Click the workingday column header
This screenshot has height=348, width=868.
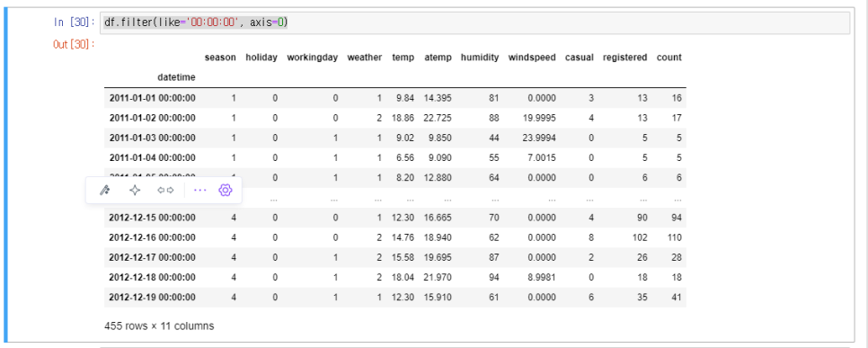[312, 57]
